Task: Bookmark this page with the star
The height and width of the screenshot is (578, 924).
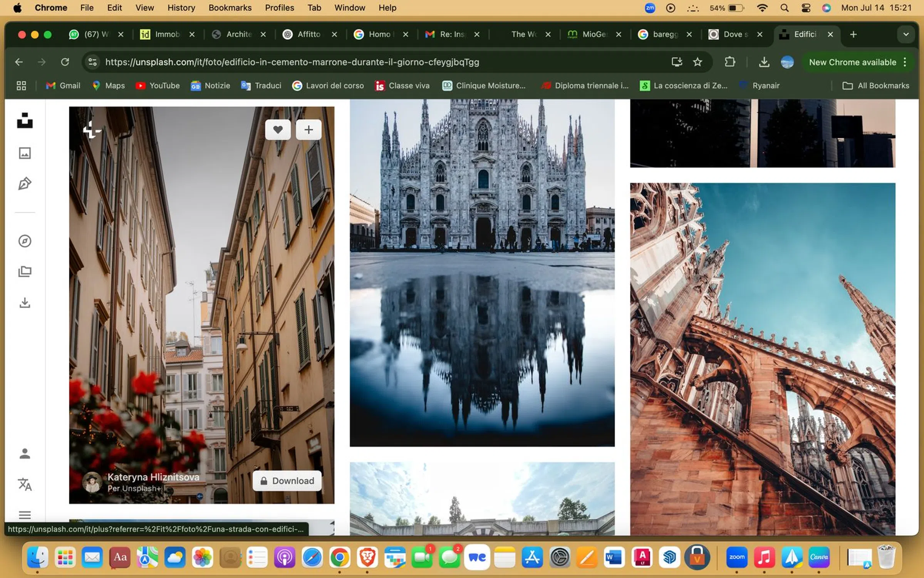Action: pyautogui.click(x=698, y=62)
